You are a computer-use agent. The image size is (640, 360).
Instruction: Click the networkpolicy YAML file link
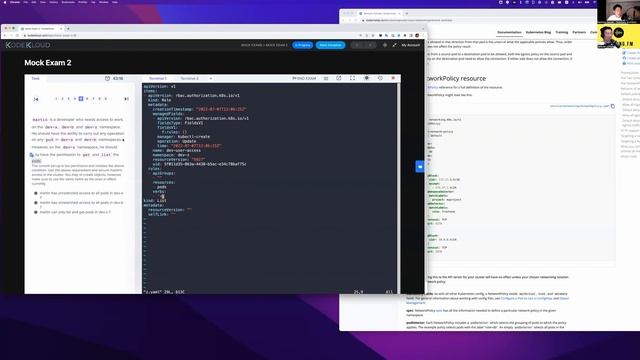[579, 106]
